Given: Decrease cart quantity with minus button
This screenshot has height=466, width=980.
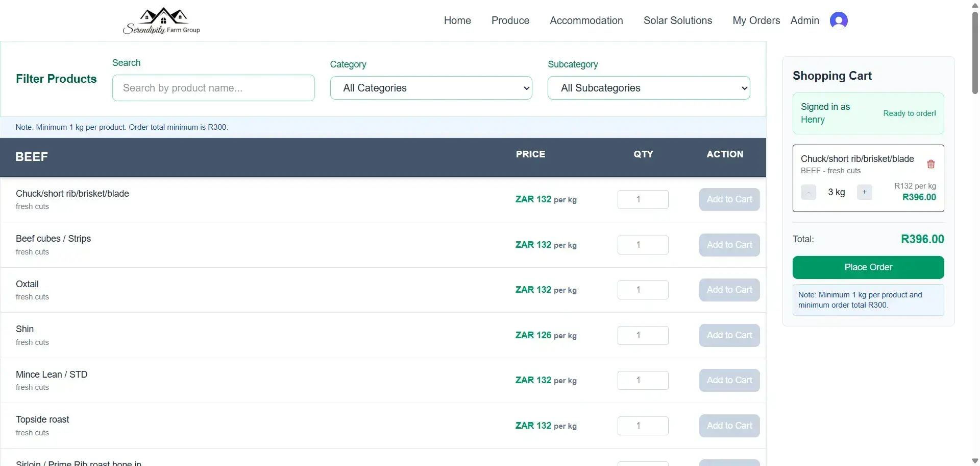Looking at the screenshot, I should (808, 192).
